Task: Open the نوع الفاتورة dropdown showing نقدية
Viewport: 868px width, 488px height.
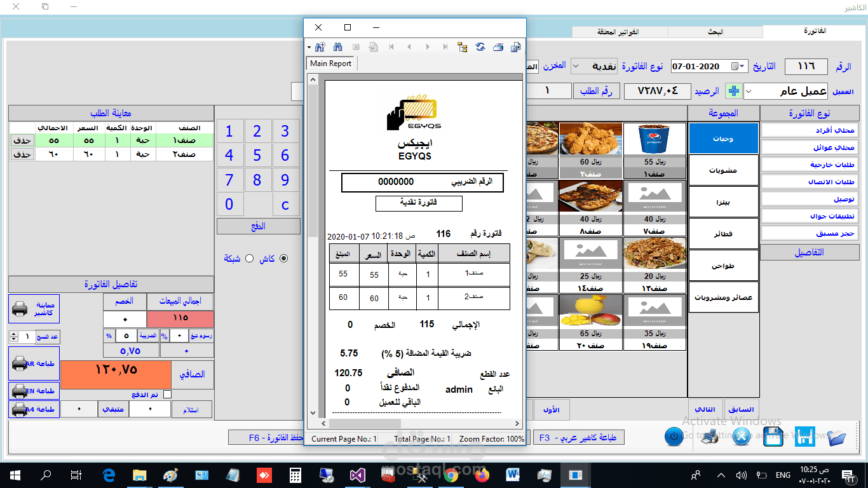Action: coord(576,67)
